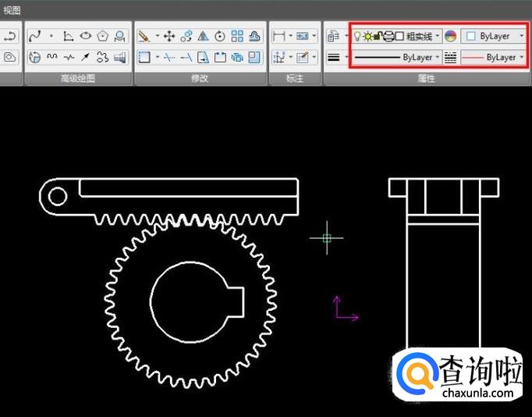Click the coordinate dimension tool
Viewport: 532px width, 417px height.
(279, 57)
